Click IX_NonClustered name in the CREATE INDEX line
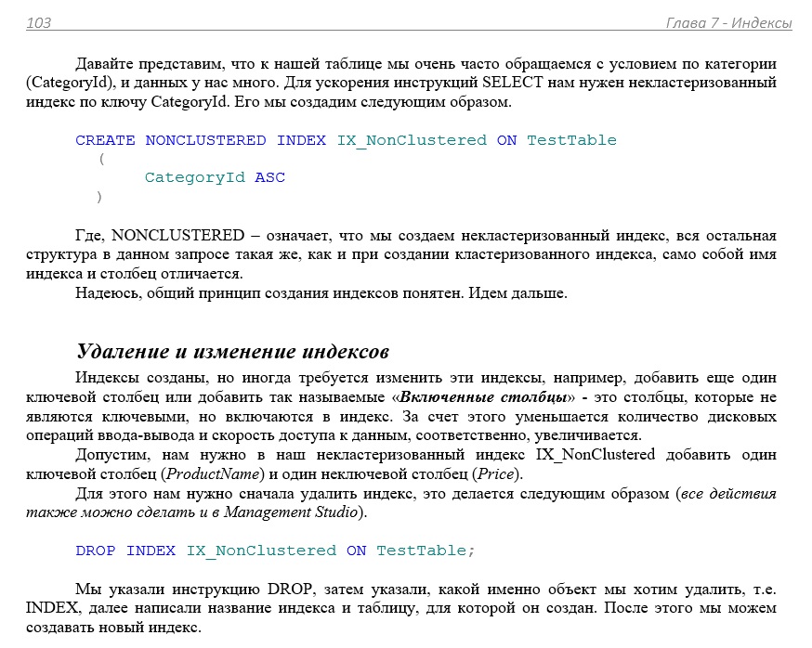Viewport: 812px width, 648px height. point(412,140)
